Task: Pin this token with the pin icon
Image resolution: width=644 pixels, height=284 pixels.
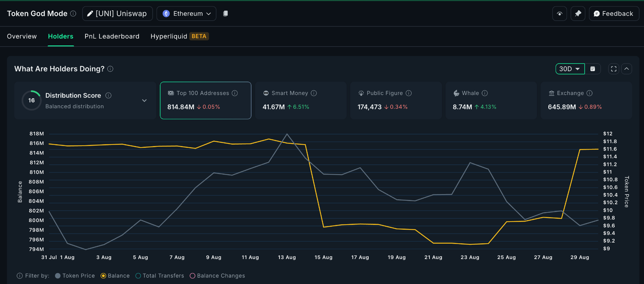Action: (578, 14)
